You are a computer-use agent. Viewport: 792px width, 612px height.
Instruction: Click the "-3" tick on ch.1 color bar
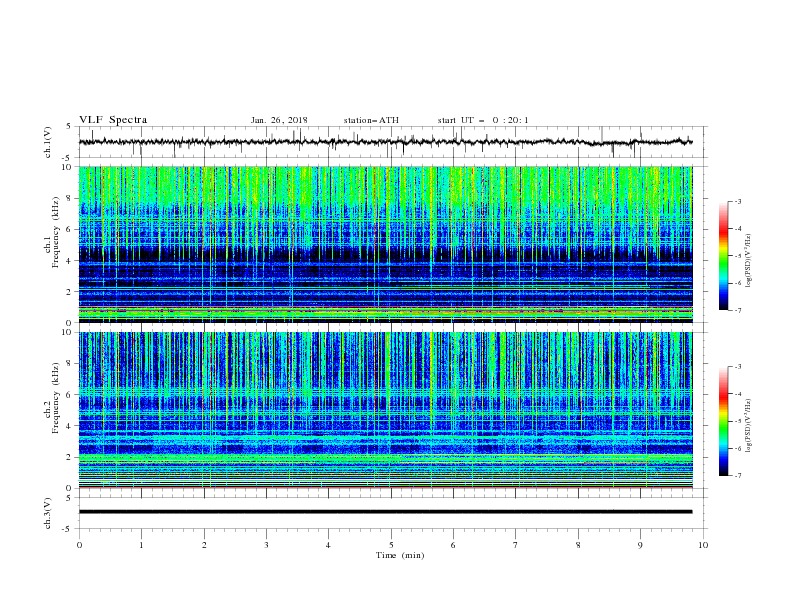click(738, 201)
